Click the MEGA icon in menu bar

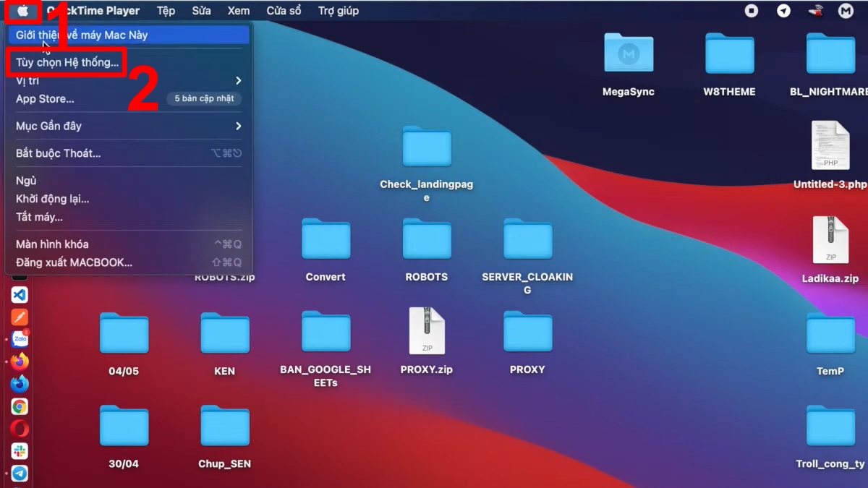(845, 11)
